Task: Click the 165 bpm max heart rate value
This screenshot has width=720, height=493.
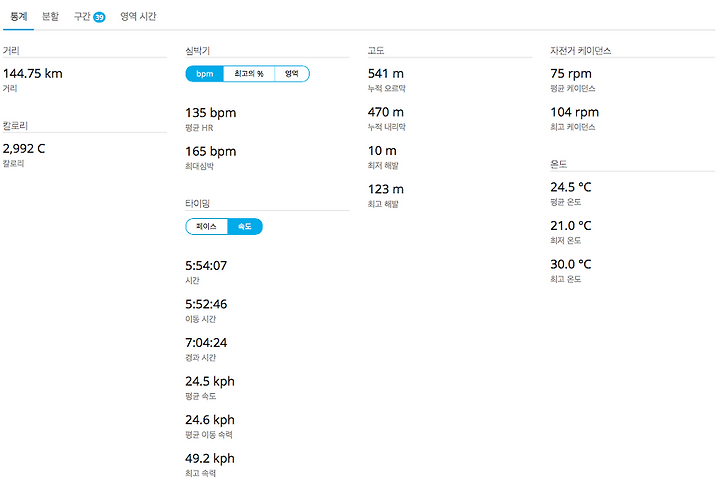Action: coord(210,151)
